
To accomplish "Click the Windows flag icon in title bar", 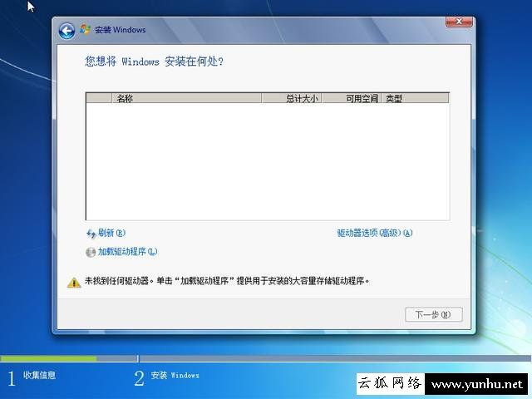I will tap(85, 30).
